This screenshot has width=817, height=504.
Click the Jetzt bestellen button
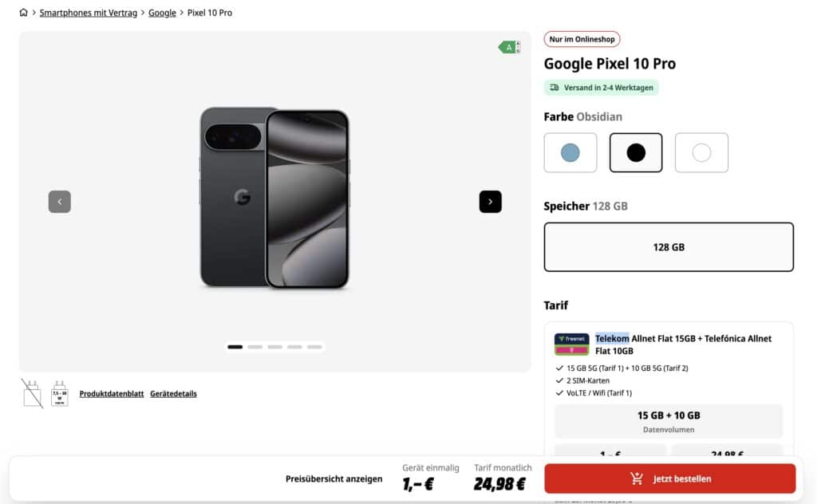tap(669, 478)
